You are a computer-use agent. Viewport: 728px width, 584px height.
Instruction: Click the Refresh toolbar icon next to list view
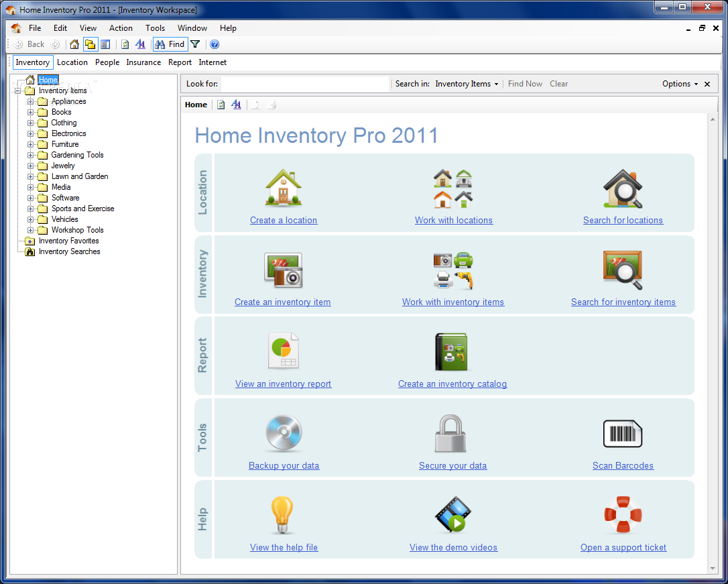[x=125, y=44]
